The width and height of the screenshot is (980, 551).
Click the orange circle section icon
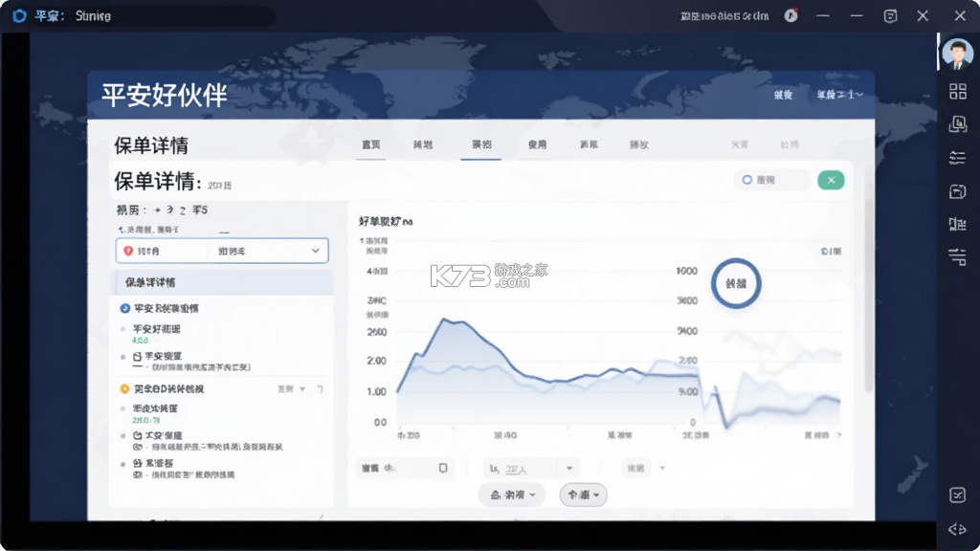(x=124, y=388)
